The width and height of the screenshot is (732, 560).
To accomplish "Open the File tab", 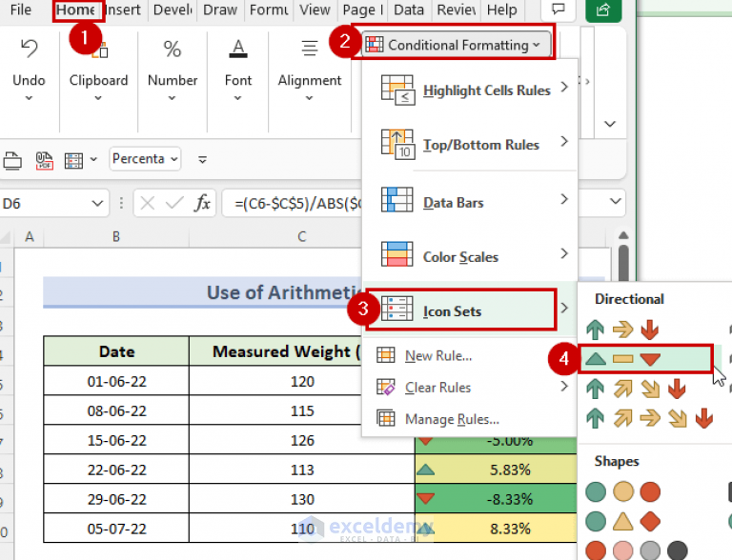I will 21,10.
